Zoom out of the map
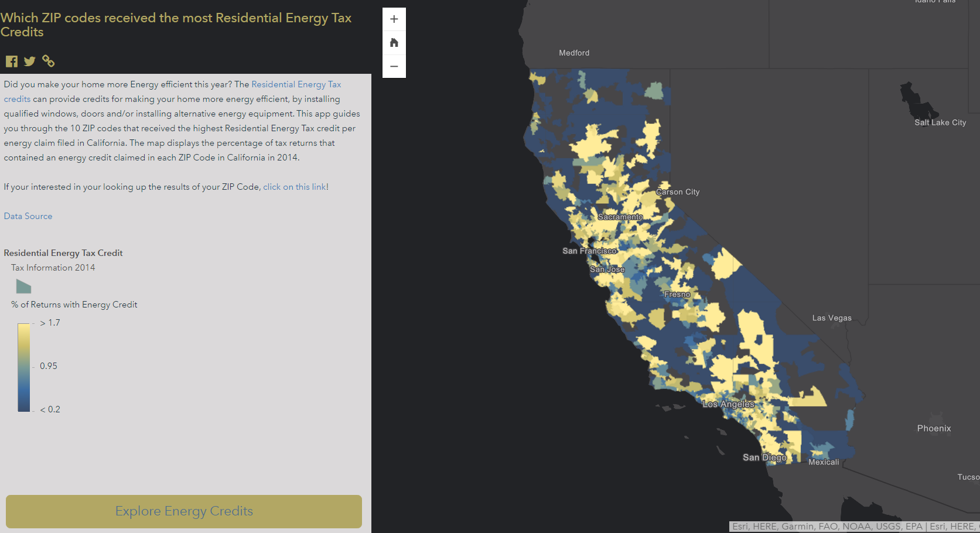980x533 pixels. 394,66
